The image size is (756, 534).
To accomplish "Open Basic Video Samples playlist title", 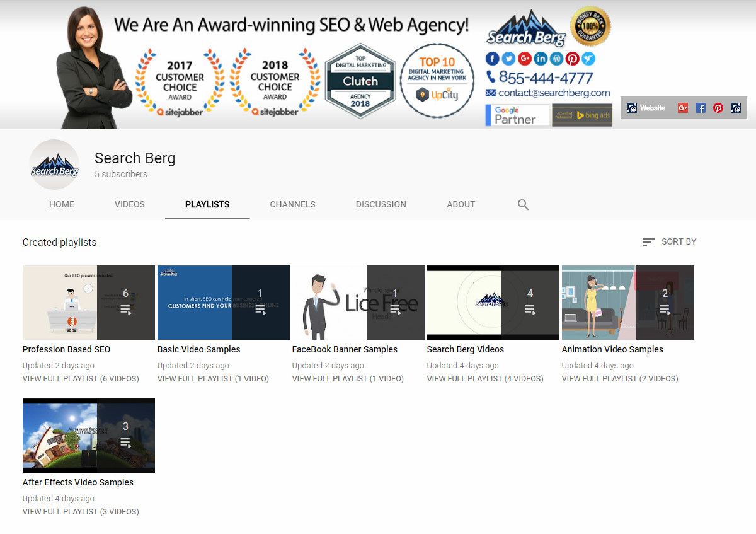I will pos(199,349).
